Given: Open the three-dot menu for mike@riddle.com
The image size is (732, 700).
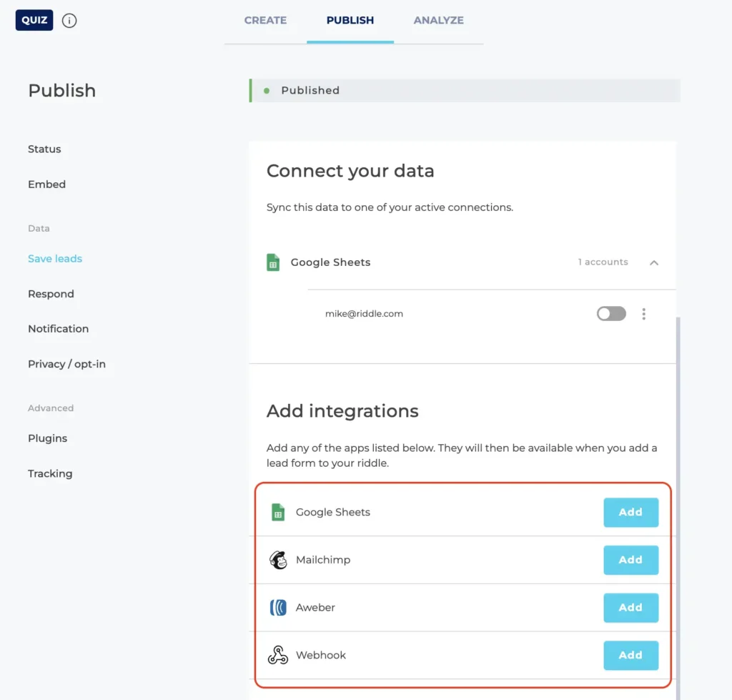Looking at the screenshot, I should pos(644,313).
